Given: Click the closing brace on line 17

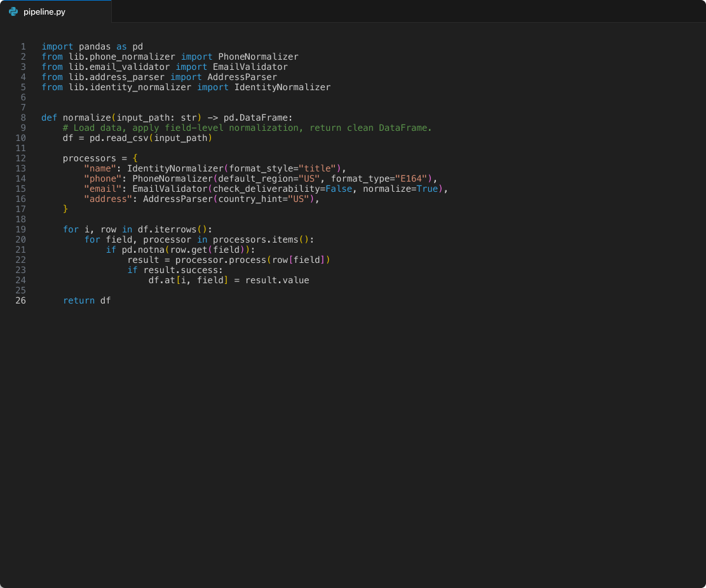Looking at the screenshot, I should pos(65,209).
